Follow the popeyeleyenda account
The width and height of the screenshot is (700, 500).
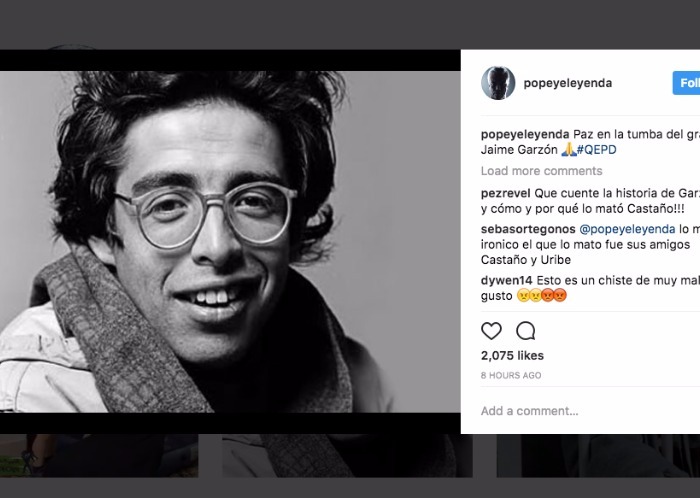(686, 83)
